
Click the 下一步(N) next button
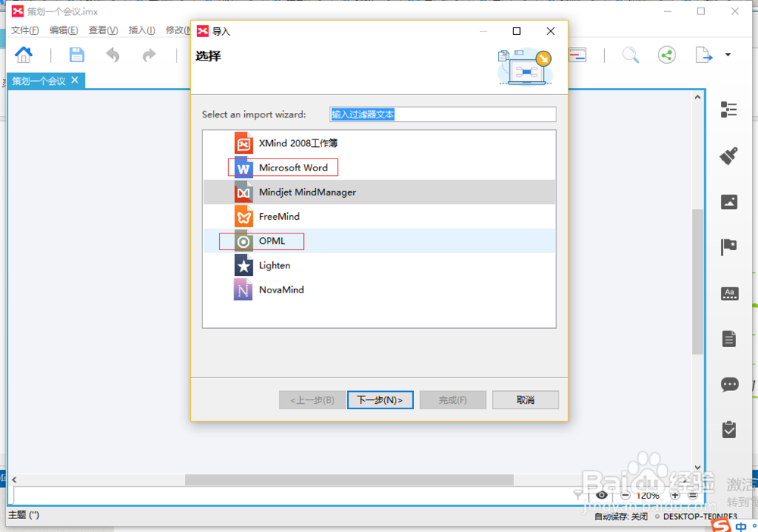coord(380,400)
